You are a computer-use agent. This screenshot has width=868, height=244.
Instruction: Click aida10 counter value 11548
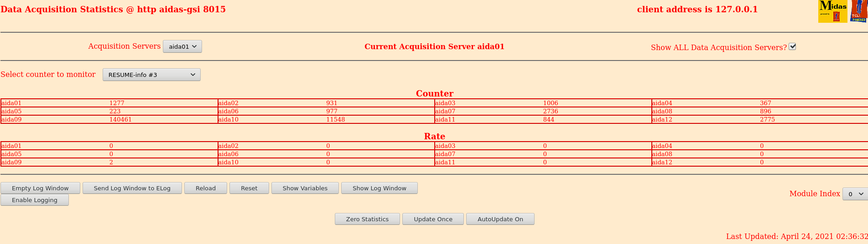pos(335,120)
